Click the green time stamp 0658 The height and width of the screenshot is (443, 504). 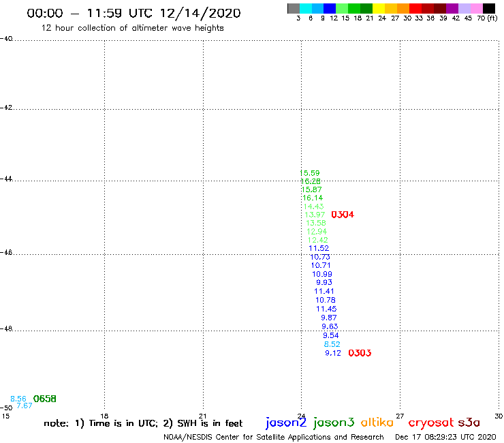tap(45, 399)
